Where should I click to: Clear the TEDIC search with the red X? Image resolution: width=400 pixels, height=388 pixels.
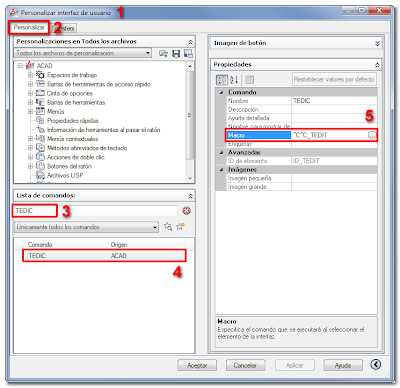point(187,211)
